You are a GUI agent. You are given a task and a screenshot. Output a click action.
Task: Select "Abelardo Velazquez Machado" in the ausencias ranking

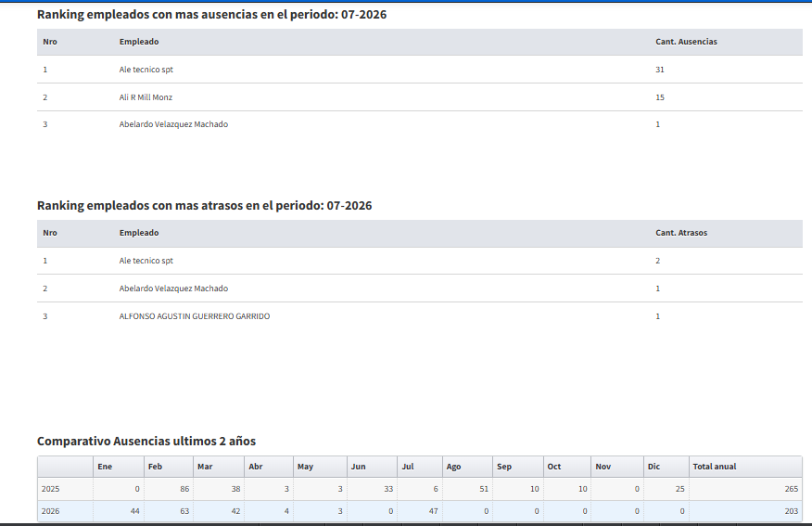point(173,124)
